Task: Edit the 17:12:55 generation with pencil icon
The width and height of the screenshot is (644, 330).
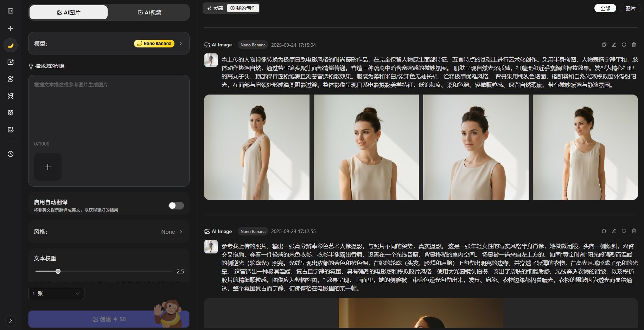Action: pos(614,231)
